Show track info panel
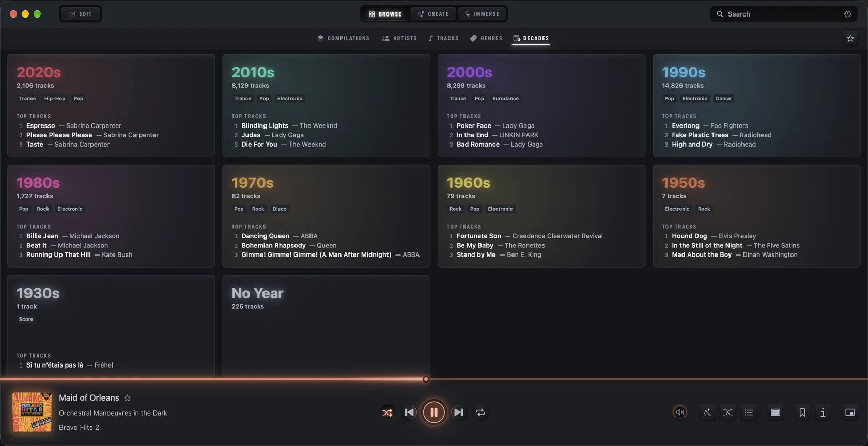 [x=823, y=412]
